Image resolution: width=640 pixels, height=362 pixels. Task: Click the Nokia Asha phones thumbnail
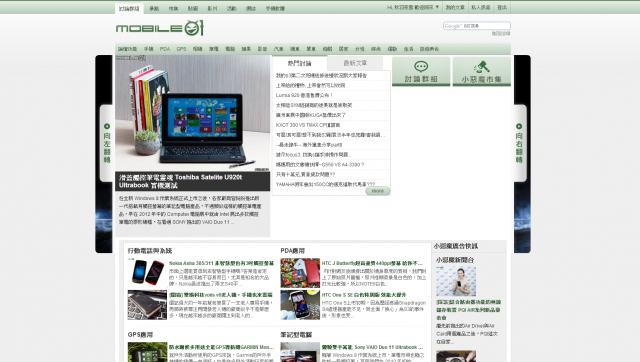coord(147,273)
